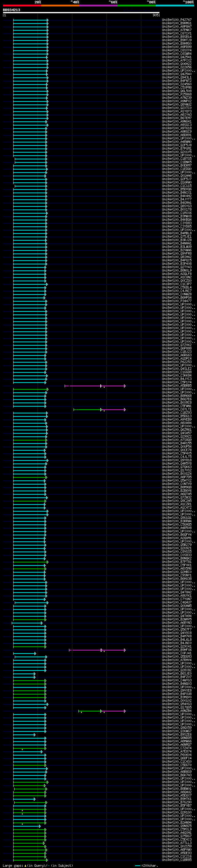Select the UniRef100_A1C4T2 label
This screenshot has width=197, height=868.
tap(177, 507)
